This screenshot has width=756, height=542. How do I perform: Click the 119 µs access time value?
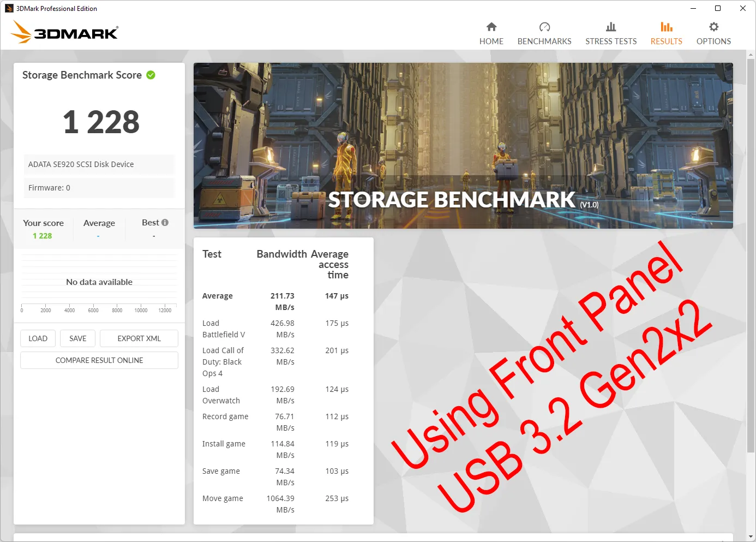point(337,444)
